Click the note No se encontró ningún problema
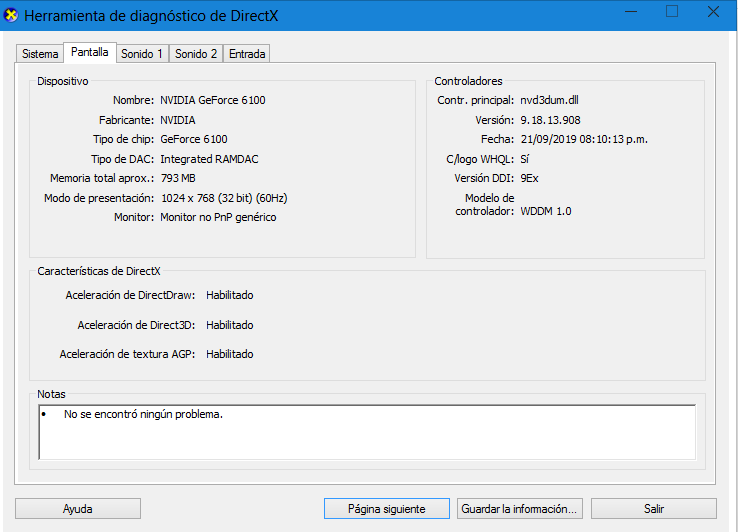 [143, 414]
